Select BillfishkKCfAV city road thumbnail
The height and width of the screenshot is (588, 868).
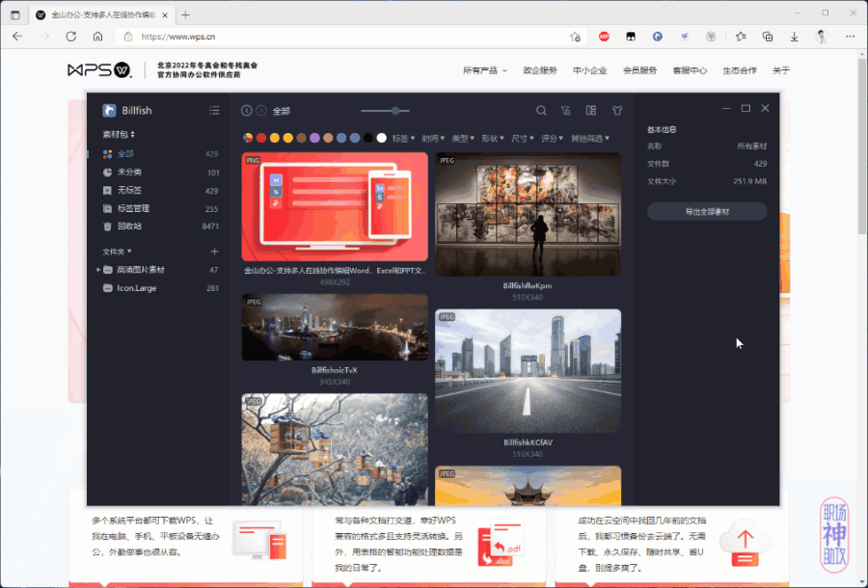click(528, 370)
